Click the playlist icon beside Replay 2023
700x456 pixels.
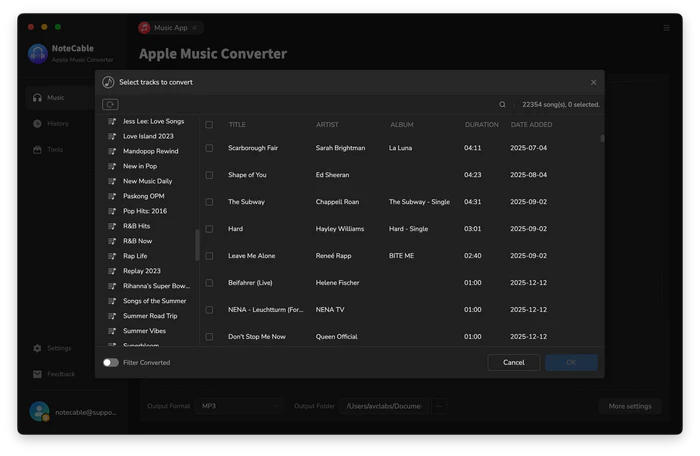tap(112, 271)
